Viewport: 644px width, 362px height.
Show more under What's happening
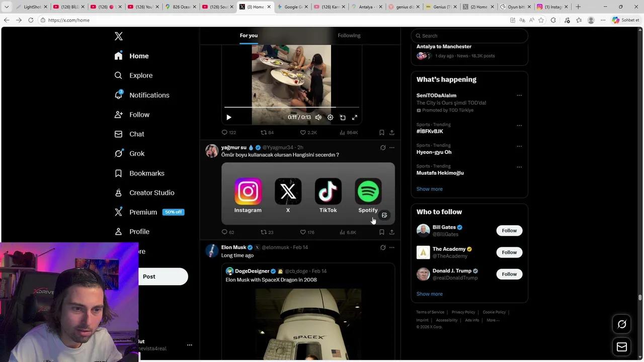(430, 189)
